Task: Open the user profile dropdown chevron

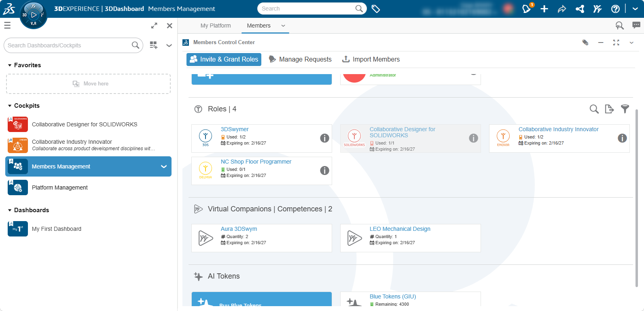Action: click(x=635, y=9)
